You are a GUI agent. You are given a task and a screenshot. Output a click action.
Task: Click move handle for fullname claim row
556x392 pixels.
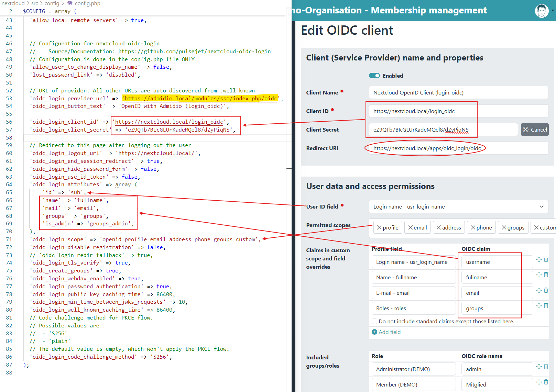(x=539, y=275)
